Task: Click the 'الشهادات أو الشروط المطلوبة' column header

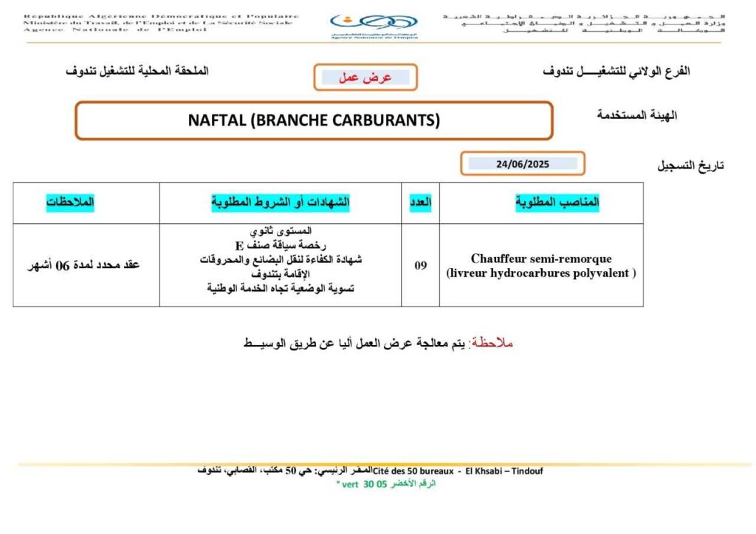Action: point(280,202)
